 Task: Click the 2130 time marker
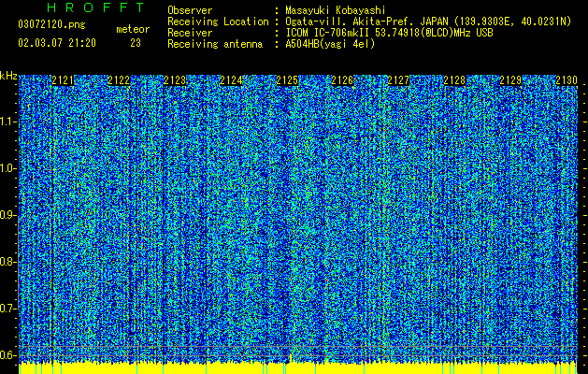(566, 80)
